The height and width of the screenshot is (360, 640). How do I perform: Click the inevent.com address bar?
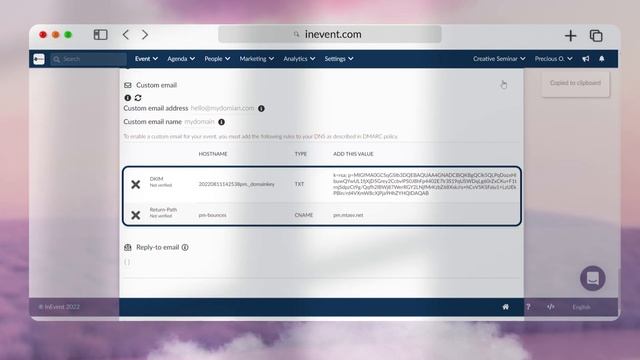330,34
